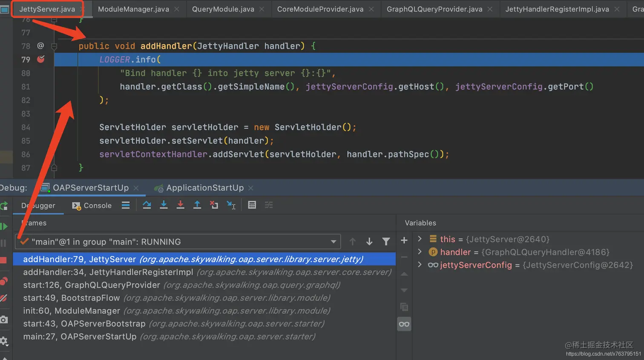Switch to JettyHandlerRegisterImpl.java tab
This screenshot has width=644, height=360.
coord(557,9)
